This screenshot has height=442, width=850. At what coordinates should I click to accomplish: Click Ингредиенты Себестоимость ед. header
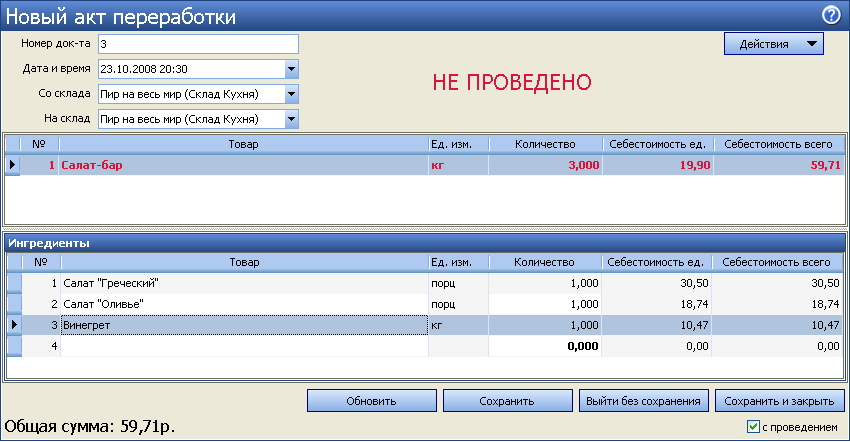click(x=656, y=262)
